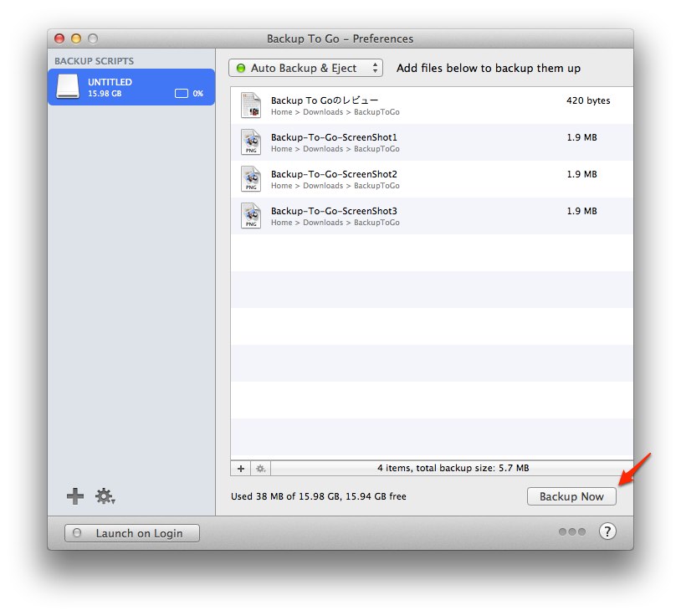Click the path under Backup-To-Go-ScreenShot1
The height and width of the screenshot is (616, 681).
tap(335, 149)
